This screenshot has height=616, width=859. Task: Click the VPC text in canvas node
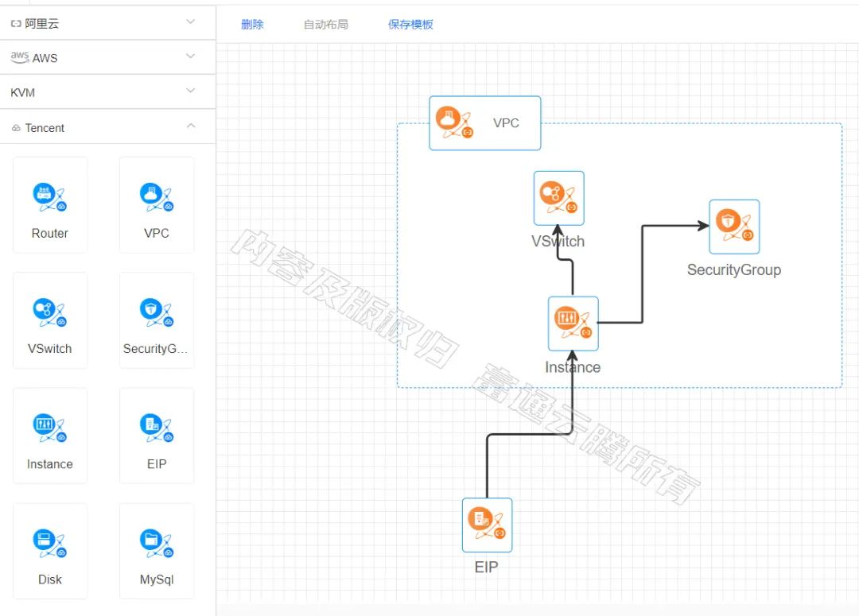point(506,122)
